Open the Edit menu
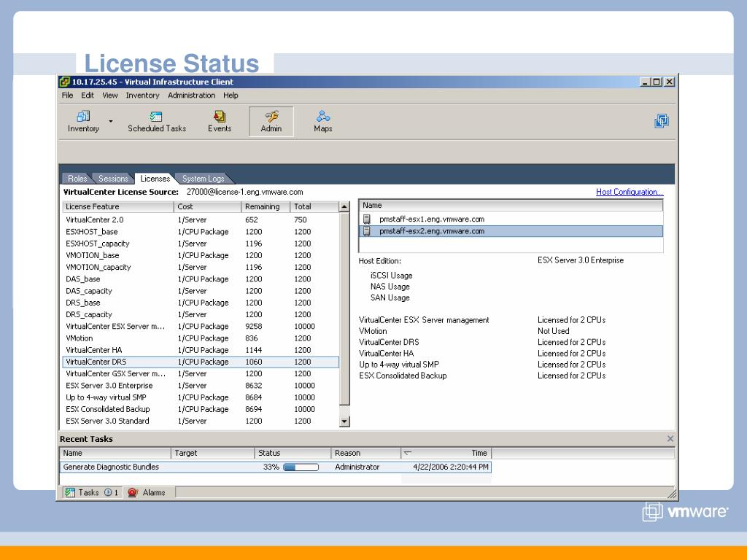747x560 pixels. click(x=88, y=96)
